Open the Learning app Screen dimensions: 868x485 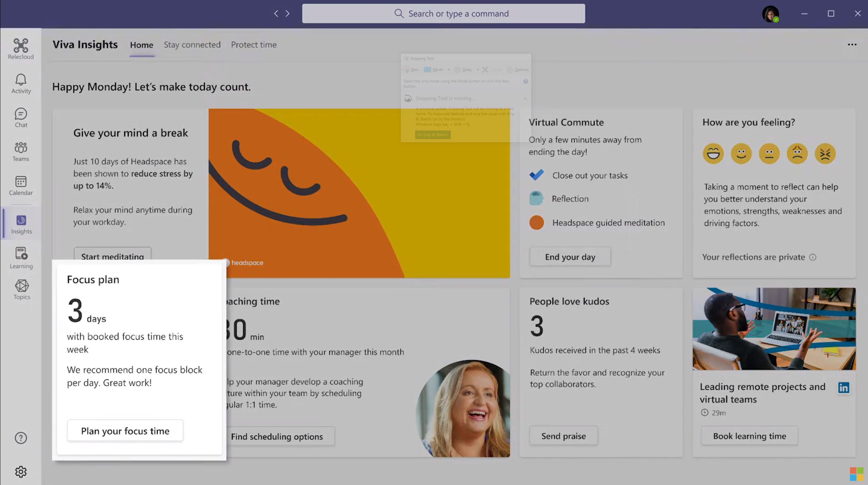pyautogui.click(x=21, y=258)
